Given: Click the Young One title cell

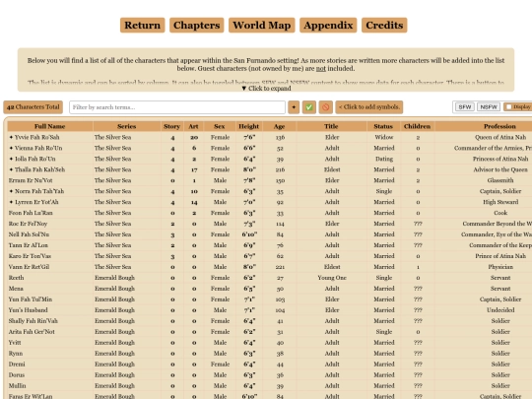Looking at the screenshot, I should [x=331, y=278].
